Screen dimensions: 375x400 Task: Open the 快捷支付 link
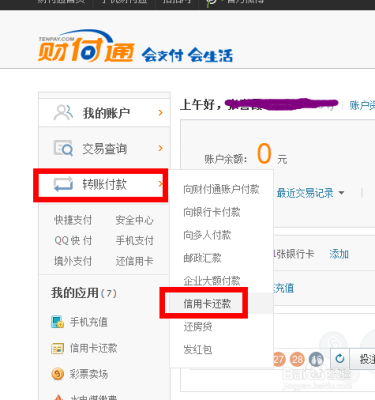(x=73, y=220)
